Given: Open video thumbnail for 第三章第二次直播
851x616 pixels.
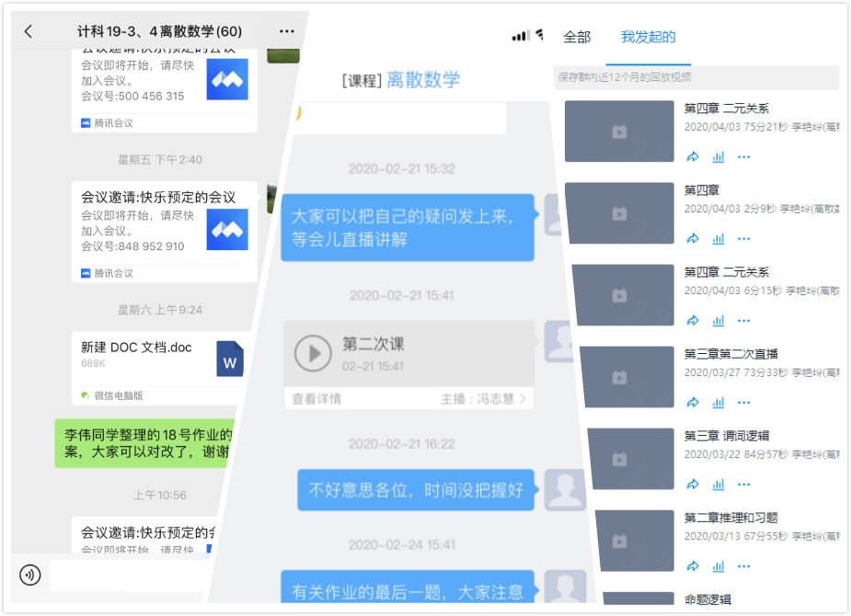Looking at the screenshot, I should click(623, 377).
